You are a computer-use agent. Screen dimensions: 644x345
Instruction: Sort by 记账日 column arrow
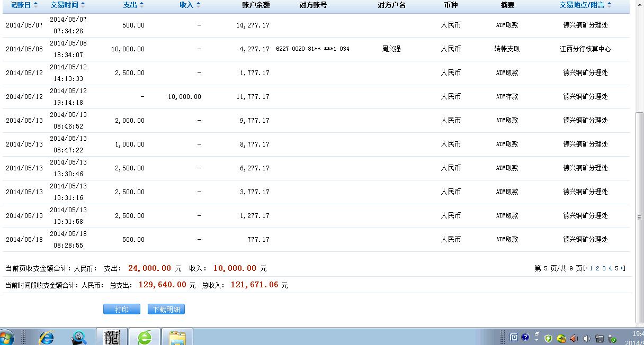(35, 5)
